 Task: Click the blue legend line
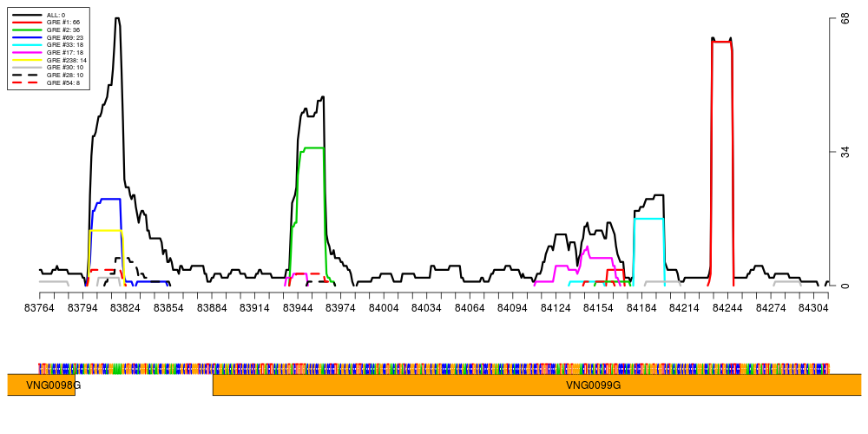click(x=27, y=37)
